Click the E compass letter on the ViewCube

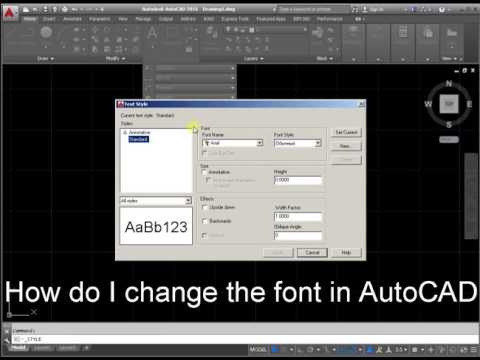(469, 104)
